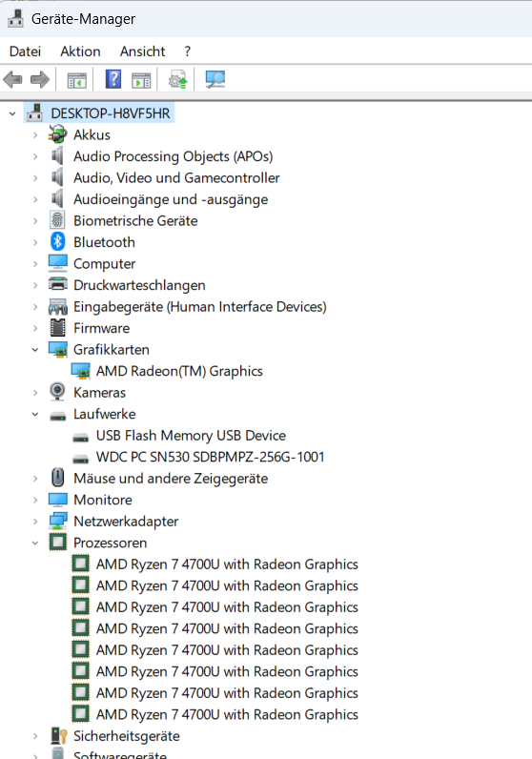The height and width of the screenshot is (759, 532).
Task: Click the show/hide console tree icon
Action: [76, 80]
